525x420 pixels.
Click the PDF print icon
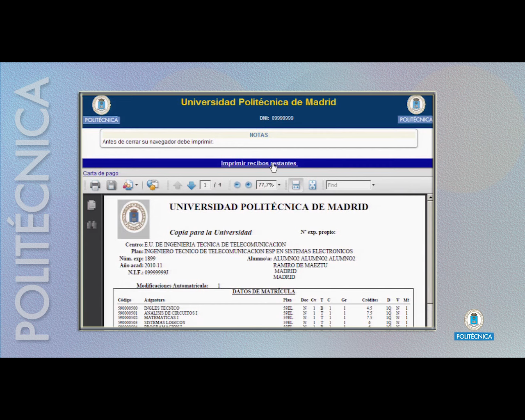tap(95, 185)
